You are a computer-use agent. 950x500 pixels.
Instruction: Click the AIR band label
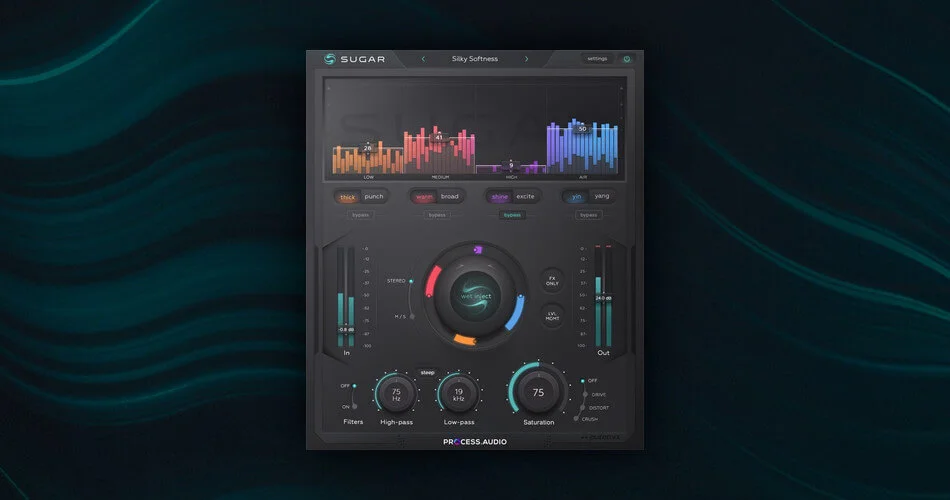click(x=583, y=177)
